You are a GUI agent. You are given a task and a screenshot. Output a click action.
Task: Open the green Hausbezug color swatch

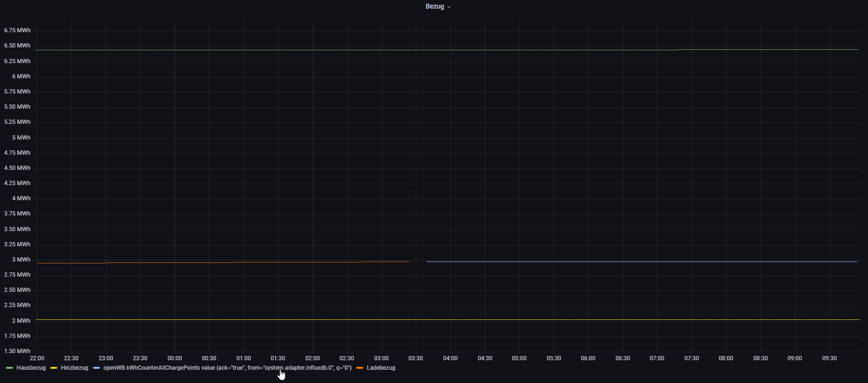[10, 368]
